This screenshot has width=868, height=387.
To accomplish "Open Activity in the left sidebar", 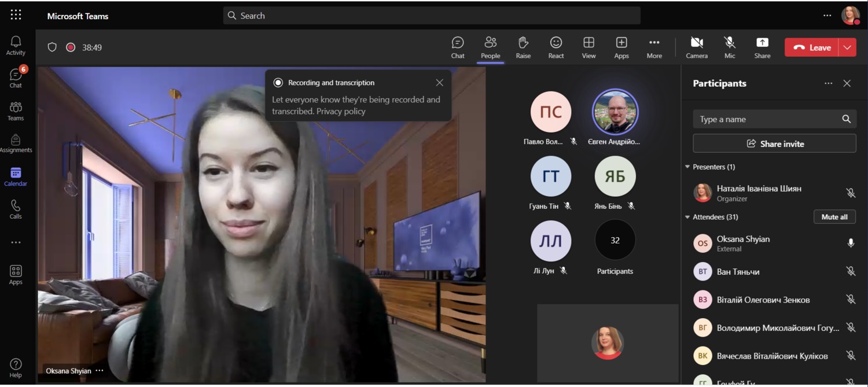I will (x=16, y=45).
